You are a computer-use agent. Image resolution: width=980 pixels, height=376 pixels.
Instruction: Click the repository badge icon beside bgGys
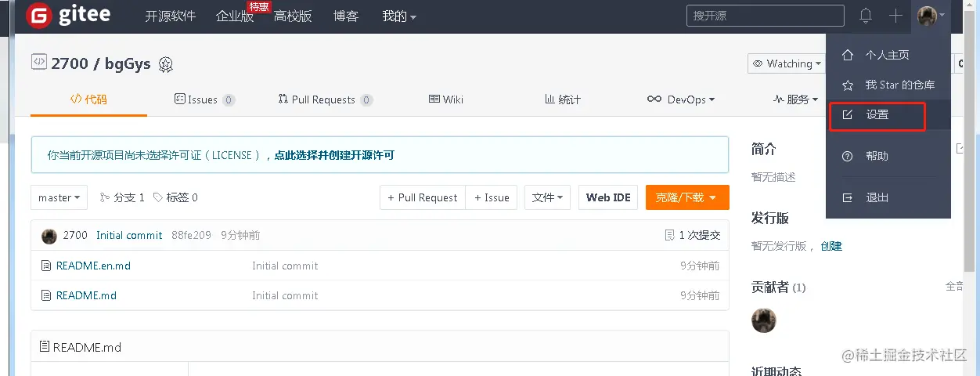165,64
